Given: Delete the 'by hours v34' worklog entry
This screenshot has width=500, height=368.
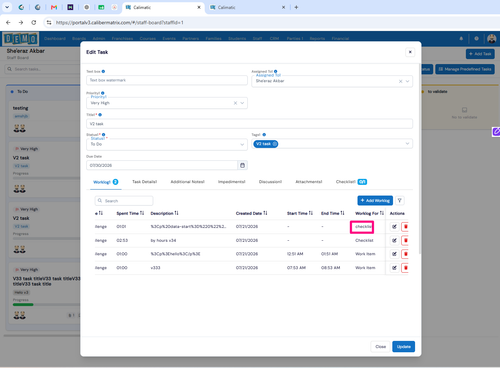Looking at the screenshot, I should [x=405, y=240].
